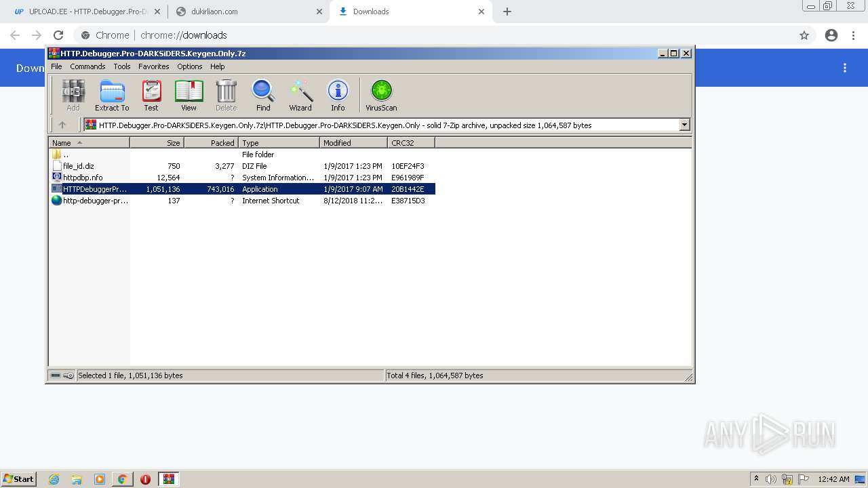Open the Tools menu
The image size is (868, 488).
(x=122, y=66)
